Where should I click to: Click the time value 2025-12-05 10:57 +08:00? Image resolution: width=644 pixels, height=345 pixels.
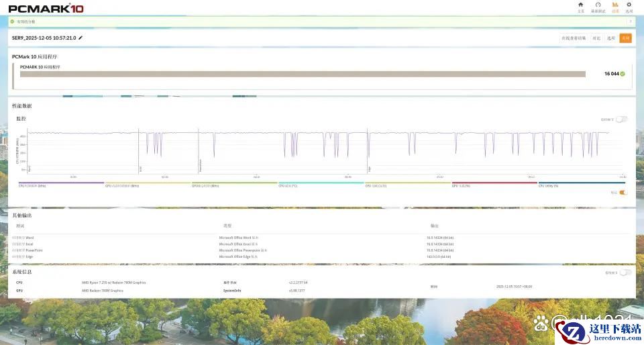pyautogui.click(x=515, y=287)
